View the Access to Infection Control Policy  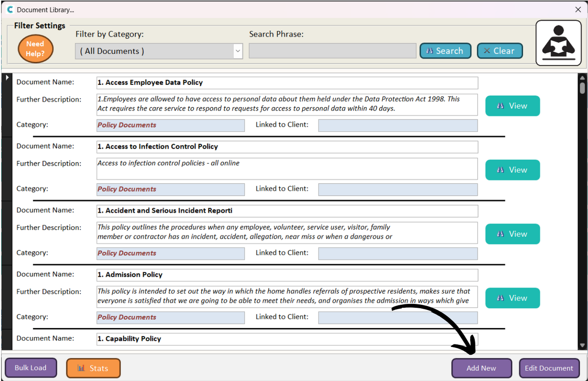[x=513, y=170]
